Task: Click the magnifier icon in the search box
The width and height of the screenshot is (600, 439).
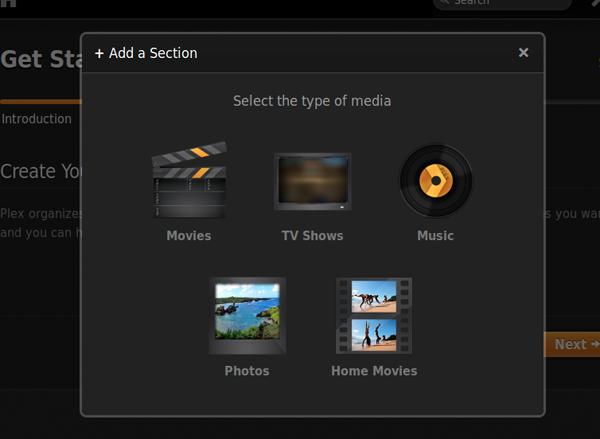Action: pos(445,3)
